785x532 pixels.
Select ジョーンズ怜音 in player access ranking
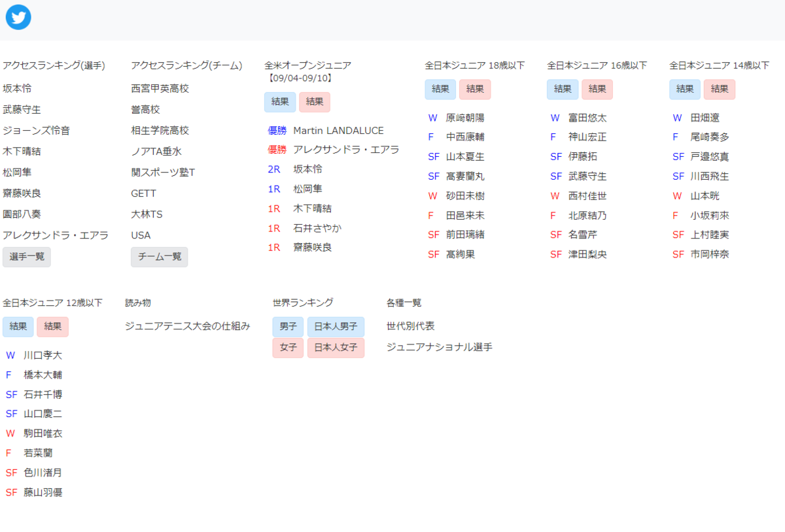point(36,131)
